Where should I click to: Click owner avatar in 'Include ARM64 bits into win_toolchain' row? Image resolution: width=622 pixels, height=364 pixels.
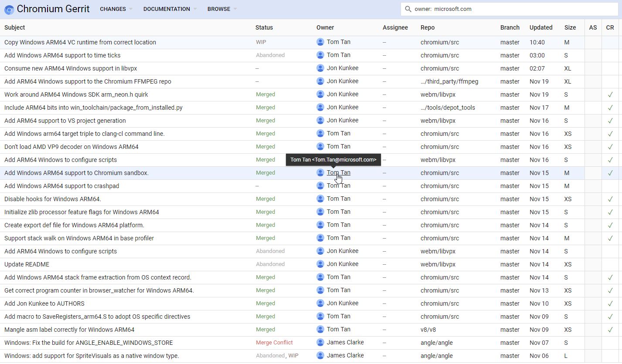point(320,108)
